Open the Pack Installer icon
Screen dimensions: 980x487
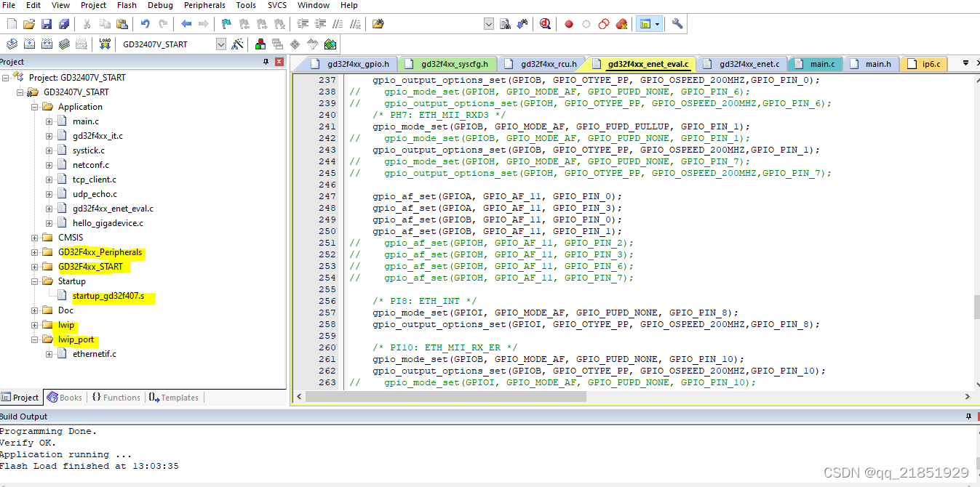pyautogui.click(x=330, y=44)
